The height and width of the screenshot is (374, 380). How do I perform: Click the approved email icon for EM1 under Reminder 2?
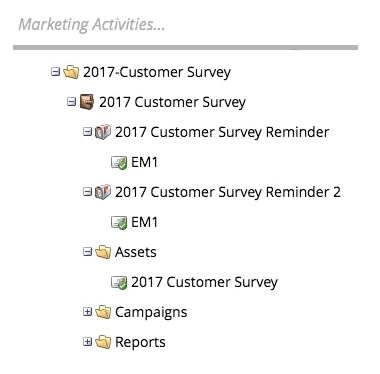tap(119, 222)
